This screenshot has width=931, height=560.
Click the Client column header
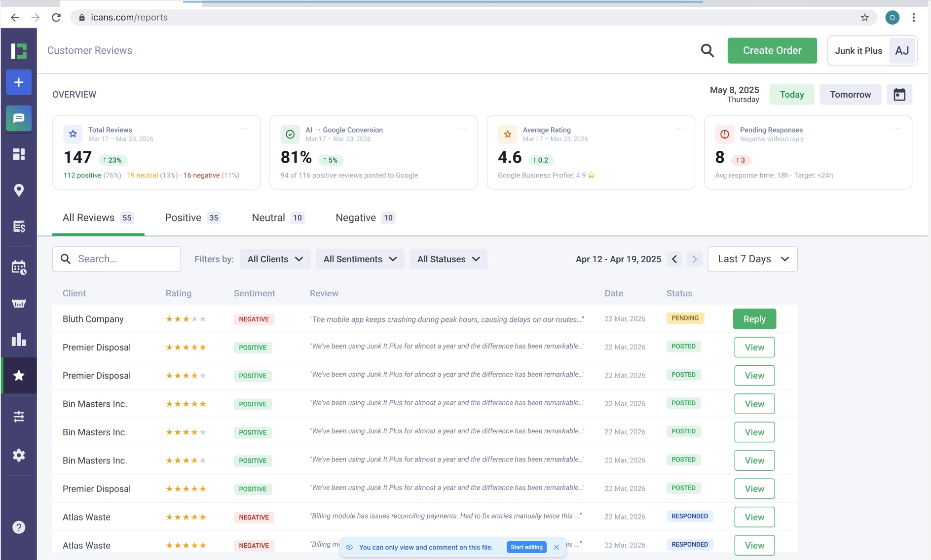point(74,293)
